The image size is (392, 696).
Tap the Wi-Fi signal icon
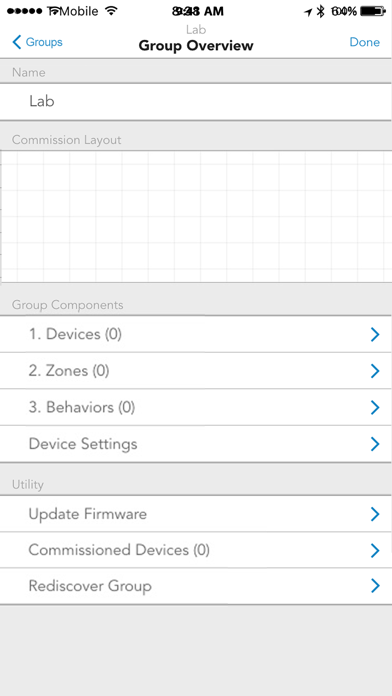pyautogui.click(x=111, y=12)
